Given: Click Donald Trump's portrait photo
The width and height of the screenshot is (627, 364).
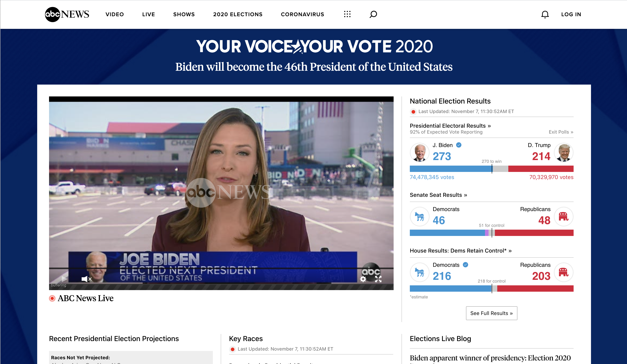Looking at the screenshot, I should coord(564,152).
